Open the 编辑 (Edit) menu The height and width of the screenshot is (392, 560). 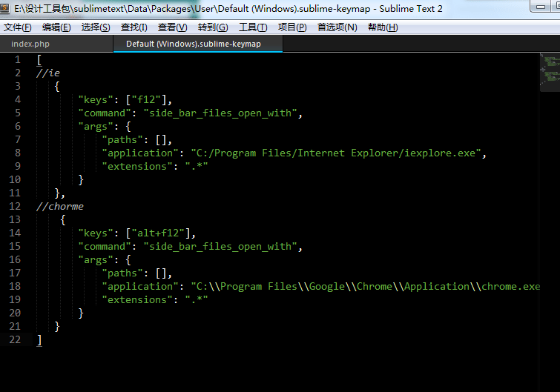point(56,27)
